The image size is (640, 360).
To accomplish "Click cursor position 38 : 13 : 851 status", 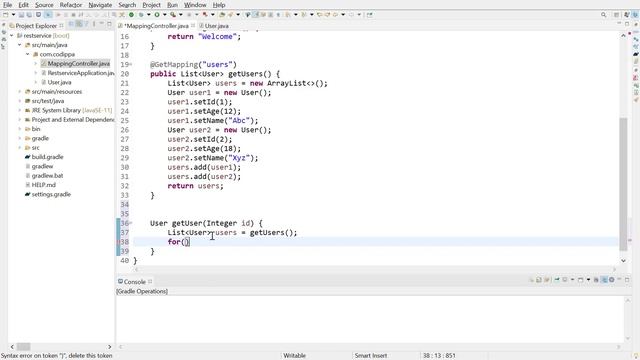I will (x=439, y=356).
